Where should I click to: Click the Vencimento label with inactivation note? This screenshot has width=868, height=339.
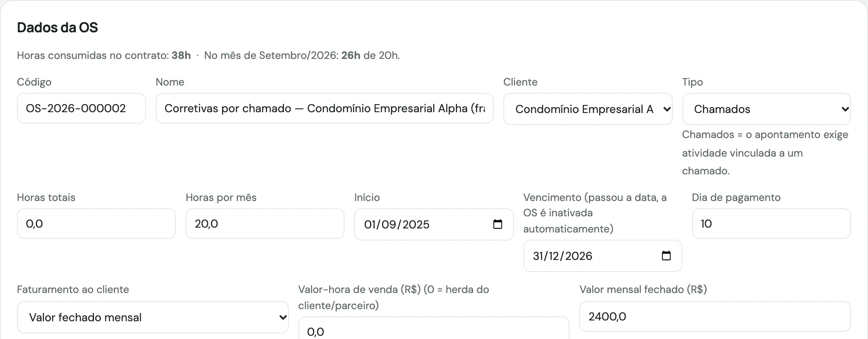coord(595,213)
